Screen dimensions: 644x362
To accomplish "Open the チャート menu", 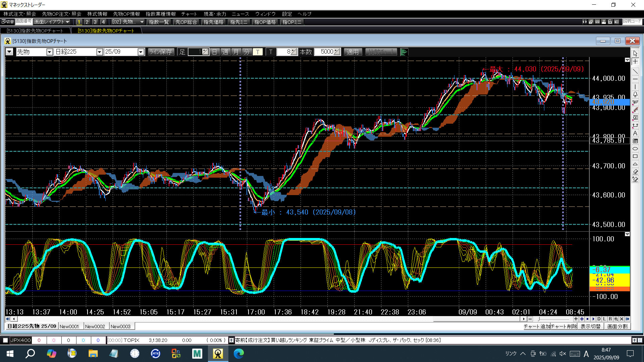I will (189, 14).
